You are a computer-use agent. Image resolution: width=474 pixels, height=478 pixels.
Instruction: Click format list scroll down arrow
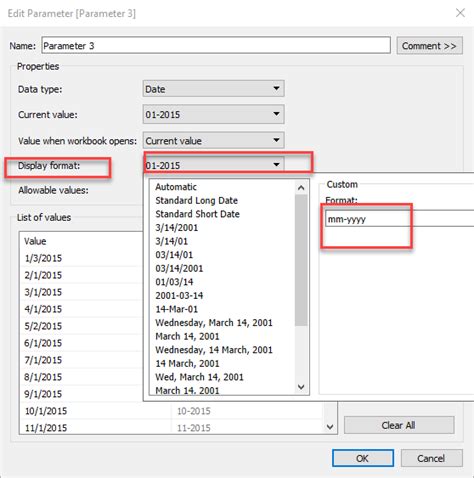(301, 387)
